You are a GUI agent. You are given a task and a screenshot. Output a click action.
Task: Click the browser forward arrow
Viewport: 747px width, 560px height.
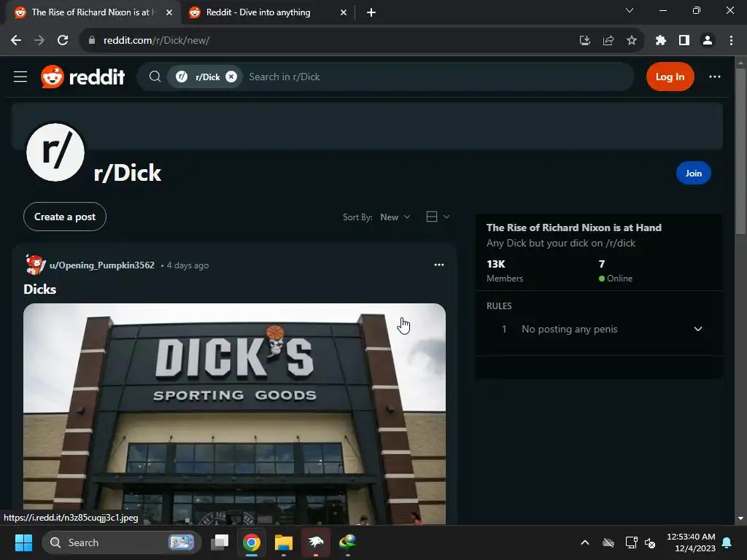(x=39, y=41)
